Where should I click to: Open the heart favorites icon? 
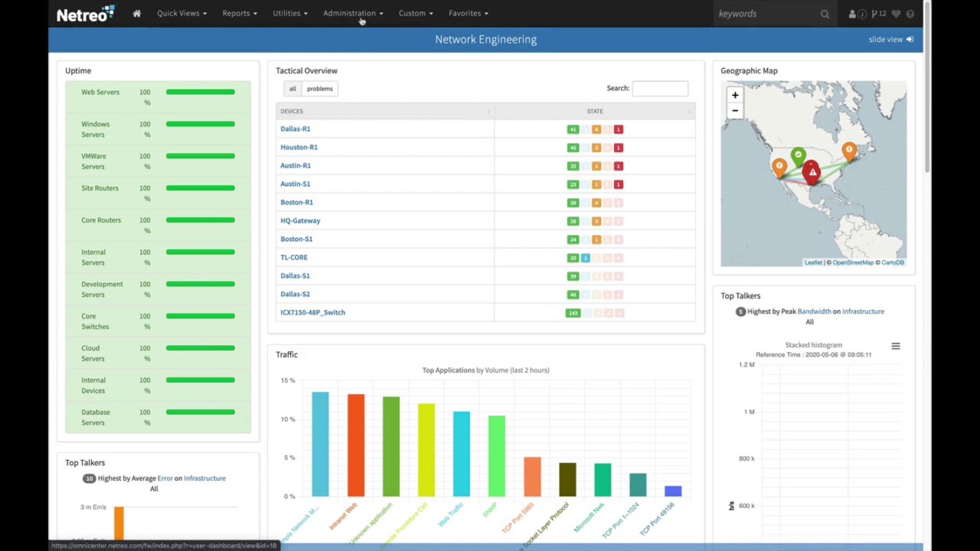point(896,14)
